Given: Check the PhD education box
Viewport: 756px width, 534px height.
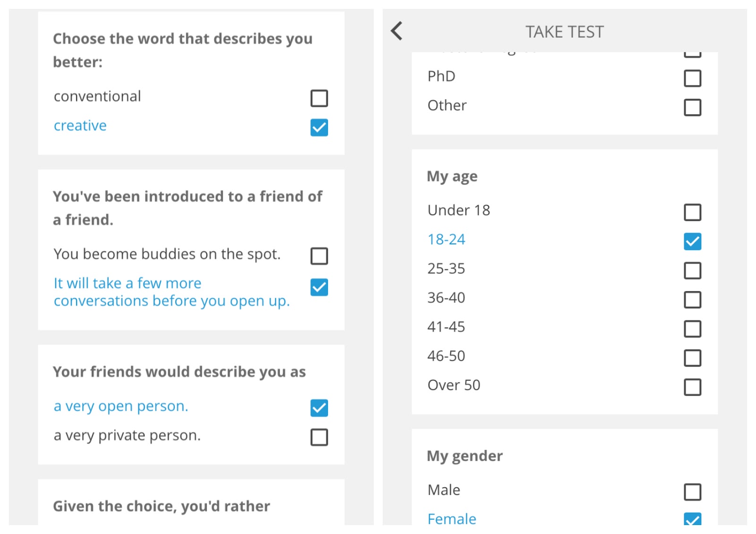Looking at the screenshot, I should click(692, 78).
